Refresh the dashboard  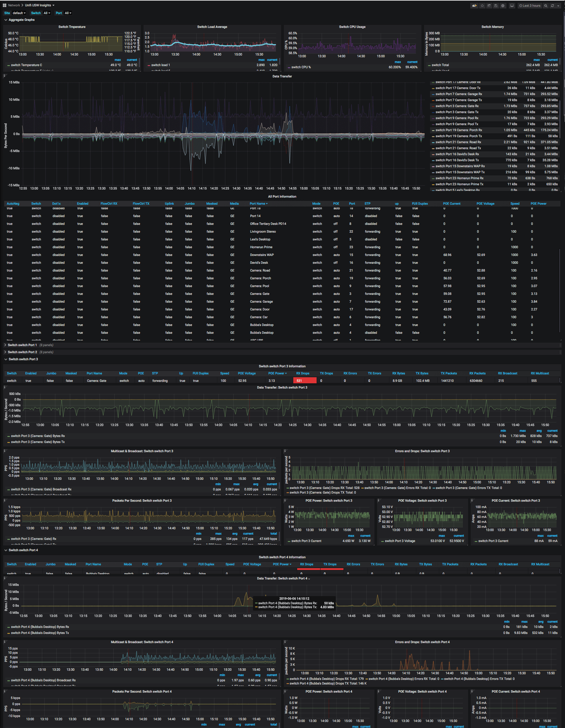pos(552,5)
